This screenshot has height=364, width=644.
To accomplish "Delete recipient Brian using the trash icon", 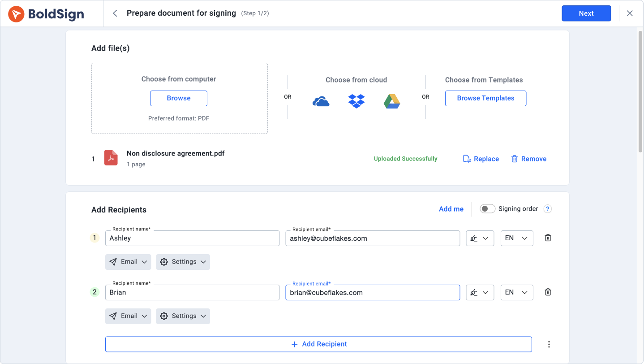I will [547, 292].
